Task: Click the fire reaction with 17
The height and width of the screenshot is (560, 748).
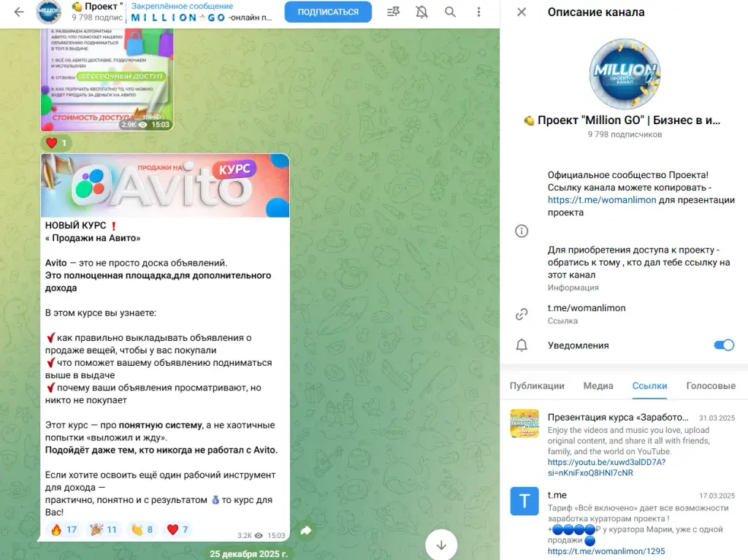Action: click(64, 529)
